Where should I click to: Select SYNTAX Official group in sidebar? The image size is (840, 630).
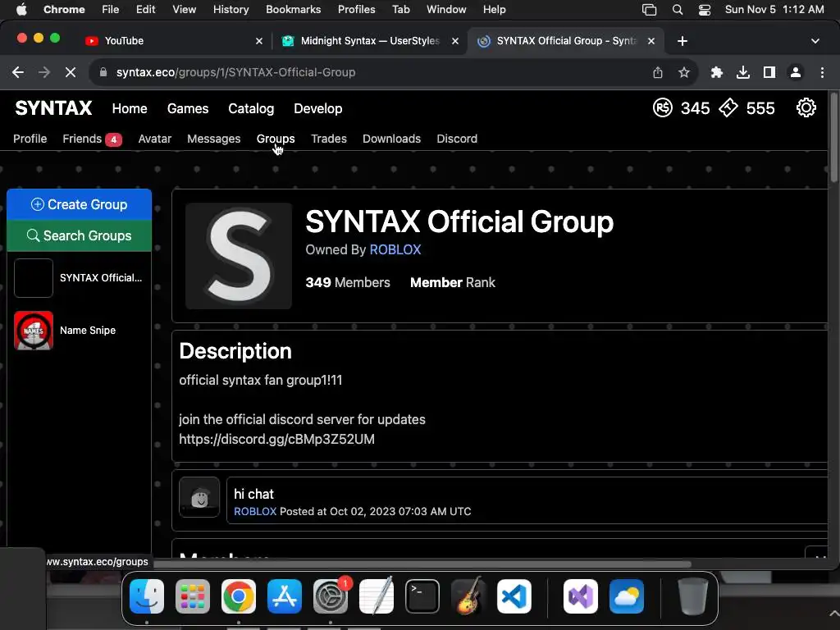coord(80,278)
